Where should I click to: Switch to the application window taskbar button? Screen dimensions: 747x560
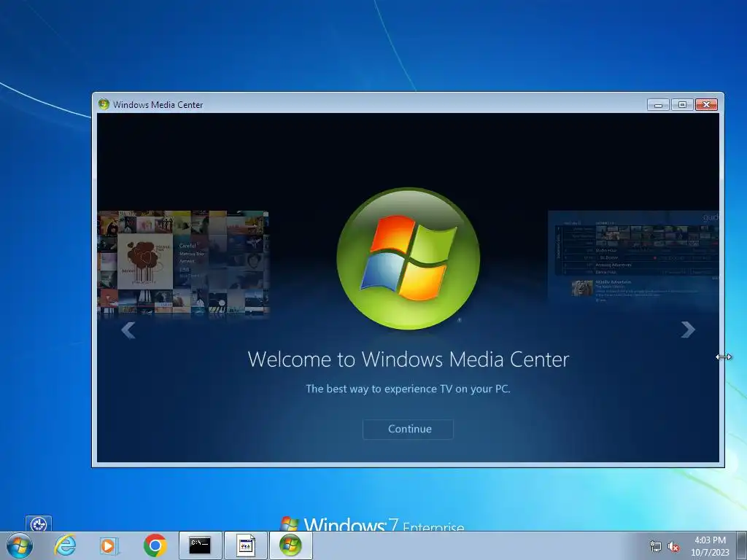click(x=245, y=545)
